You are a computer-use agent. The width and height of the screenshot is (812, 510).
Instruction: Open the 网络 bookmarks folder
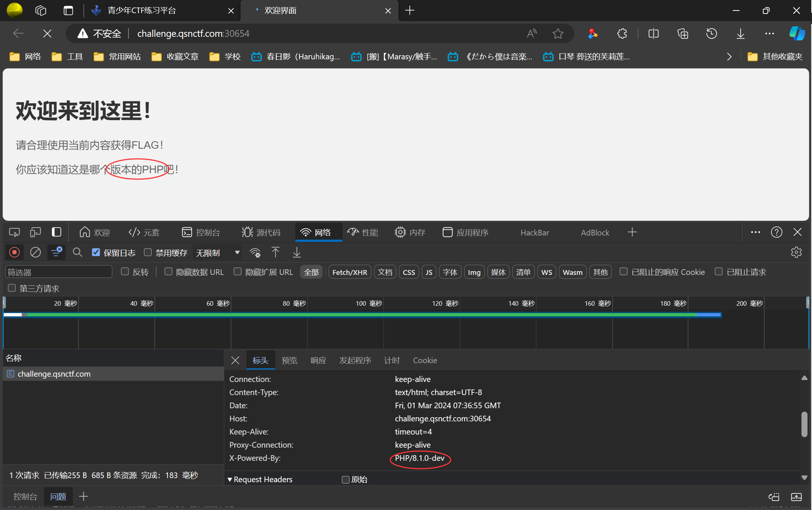click(x=25, y=57)
